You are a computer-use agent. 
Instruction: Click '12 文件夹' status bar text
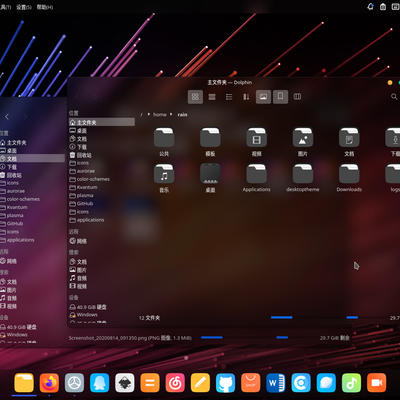coord(149,318)
